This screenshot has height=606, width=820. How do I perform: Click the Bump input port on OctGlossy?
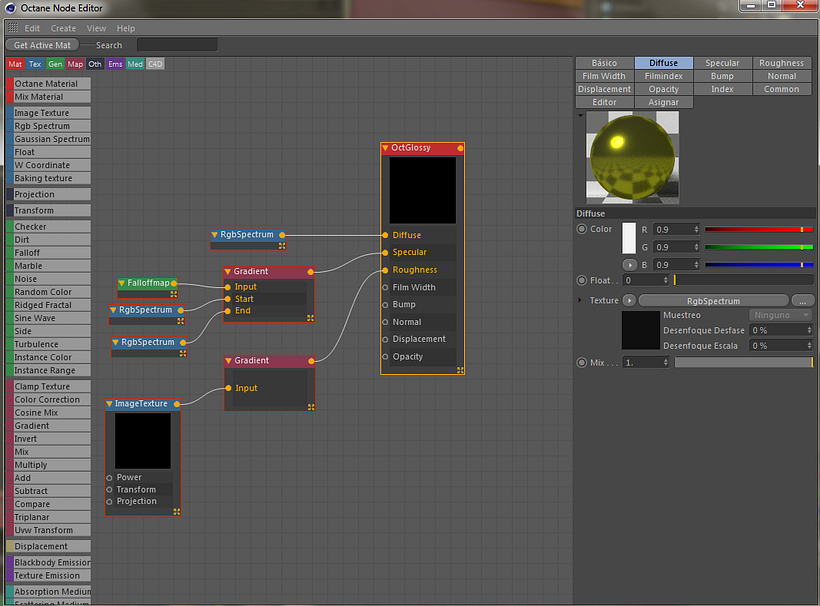coord(385,305)
